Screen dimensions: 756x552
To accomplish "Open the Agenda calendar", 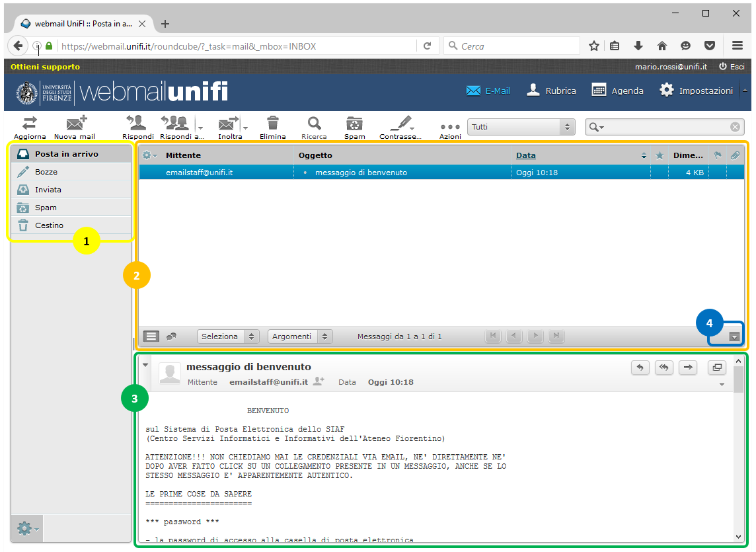I will 617,91.
